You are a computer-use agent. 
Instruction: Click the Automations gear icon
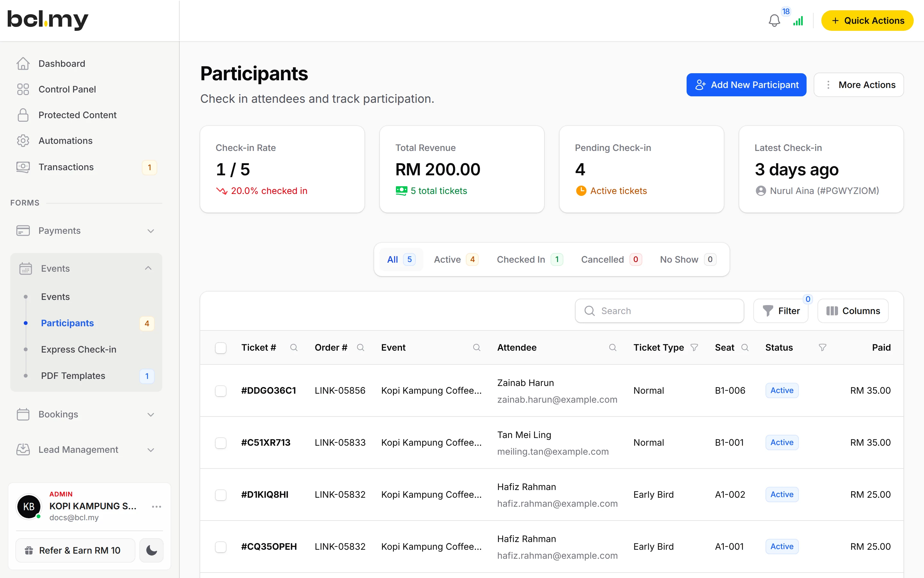[23, 141]
